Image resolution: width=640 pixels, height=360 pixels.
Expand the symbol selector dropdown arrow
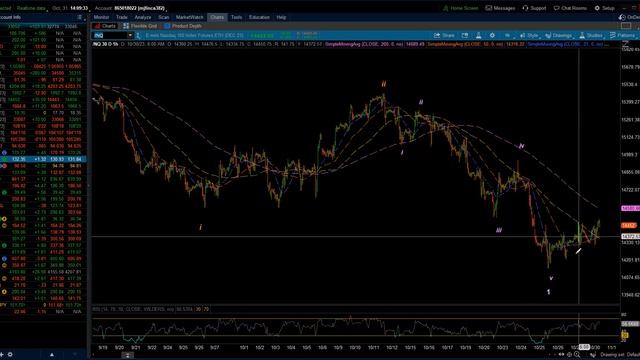click(130, 36)
